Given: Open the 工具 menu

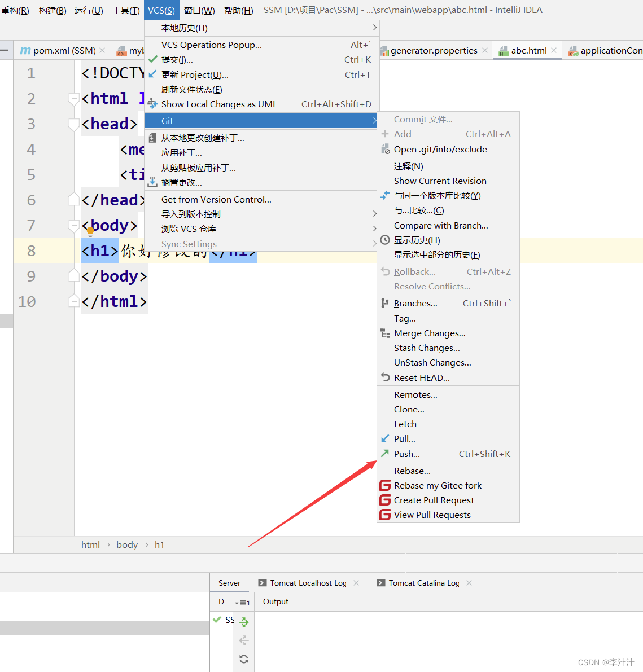Looking at the screenshot, I should coord(126,10).
